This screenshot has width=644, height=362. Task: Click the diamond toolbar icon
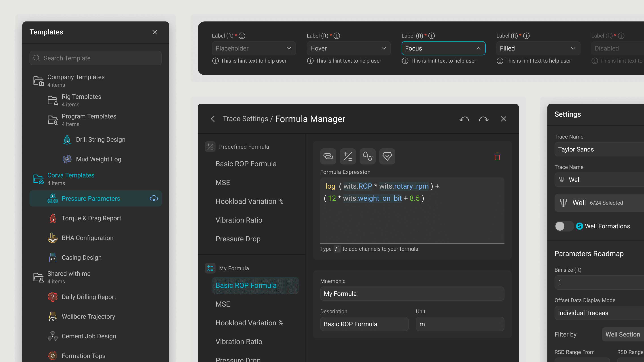(x=387, y=156)
